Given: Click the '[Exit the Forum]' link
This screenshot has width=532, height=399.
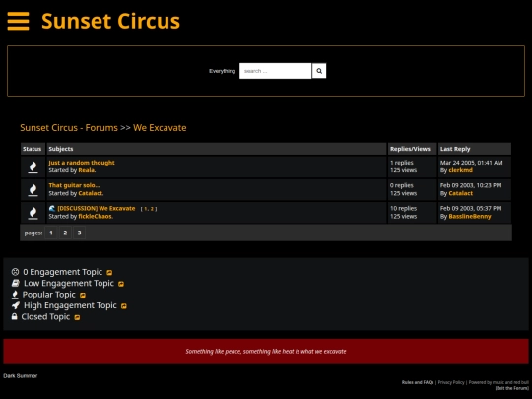Looking at the screenshot, I should click(x=512, y=388).
